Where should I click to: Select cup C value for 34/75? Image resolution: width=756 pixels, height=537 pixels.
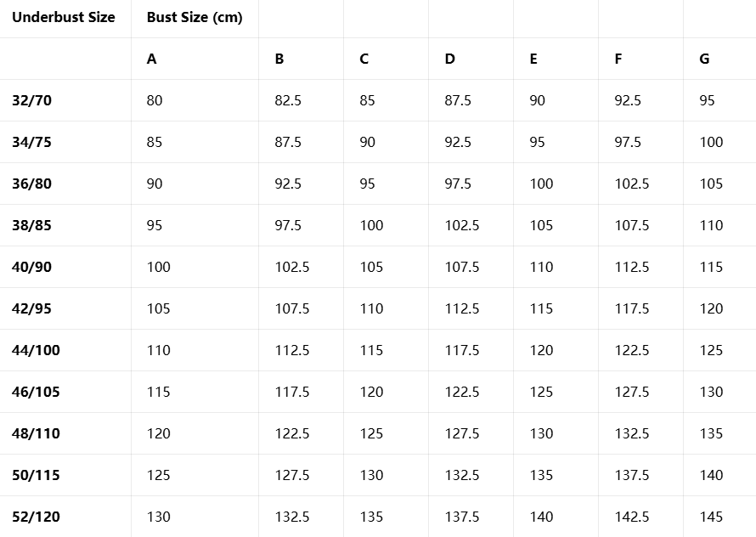367,143
